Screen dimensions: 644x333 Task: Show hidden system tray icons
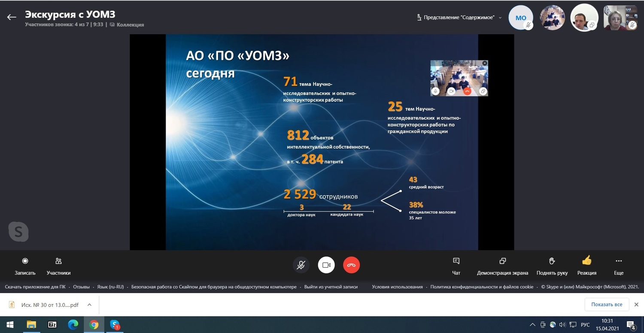coord(533,325)
